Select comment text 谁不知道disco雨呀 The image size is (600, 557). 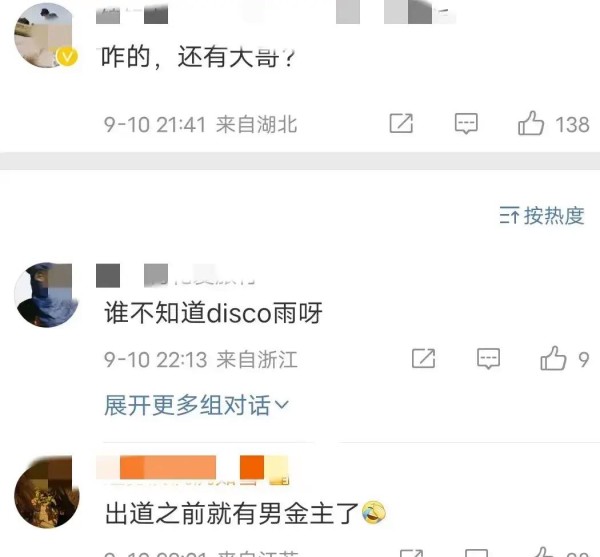pos(214,313)
